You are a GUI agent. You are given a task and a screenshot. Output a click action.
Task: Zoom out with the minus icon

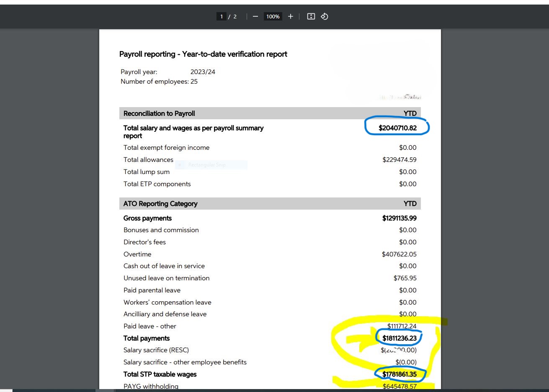(x=255, y=16)
